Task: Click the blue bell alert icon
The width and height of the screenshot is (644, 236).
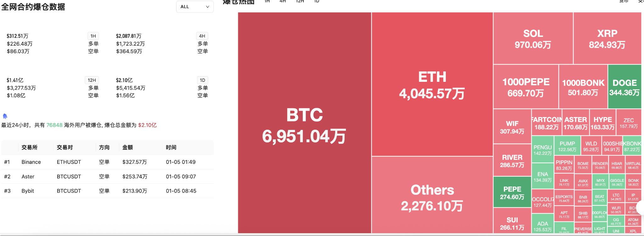Action: click(5, 116)
